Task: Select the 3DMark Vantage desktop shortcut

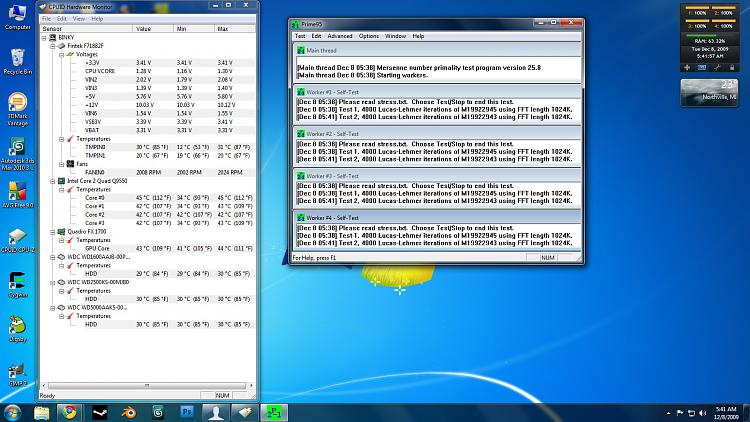Action: (17, 110)
